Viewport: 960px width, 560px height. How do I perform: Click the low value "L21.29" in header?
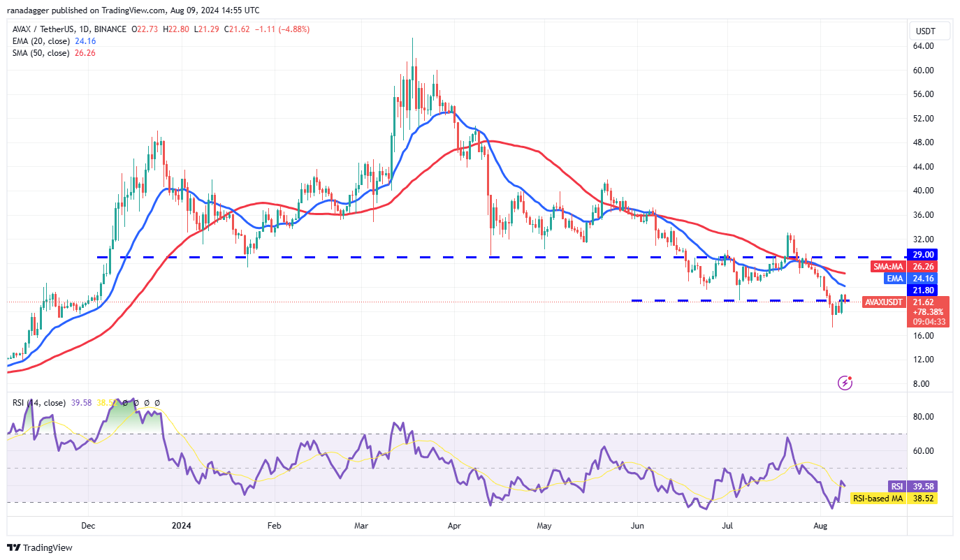coord(208,29)
